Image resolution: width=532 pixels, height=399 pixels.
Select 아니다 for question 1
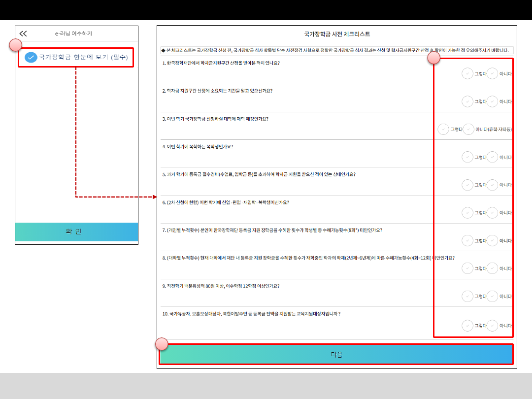coord(493,74)
